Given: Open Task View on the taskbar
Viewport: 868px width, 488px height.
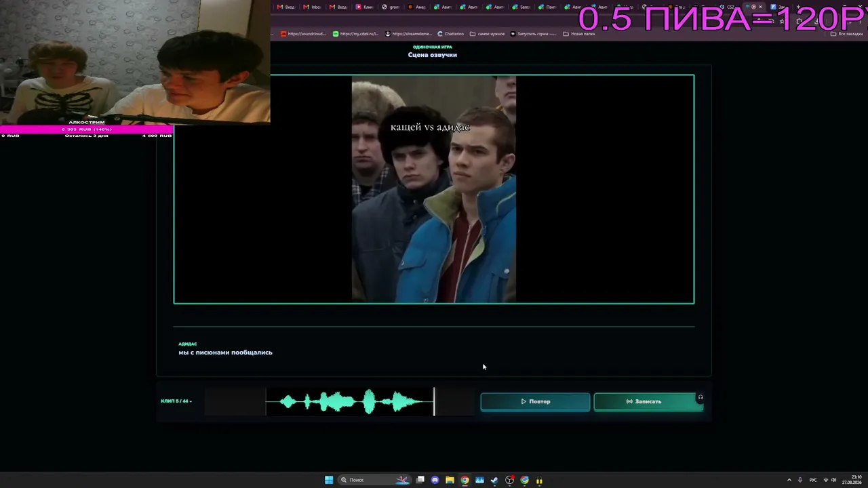Looking at the screenshot, I should (x=420, y=480).
